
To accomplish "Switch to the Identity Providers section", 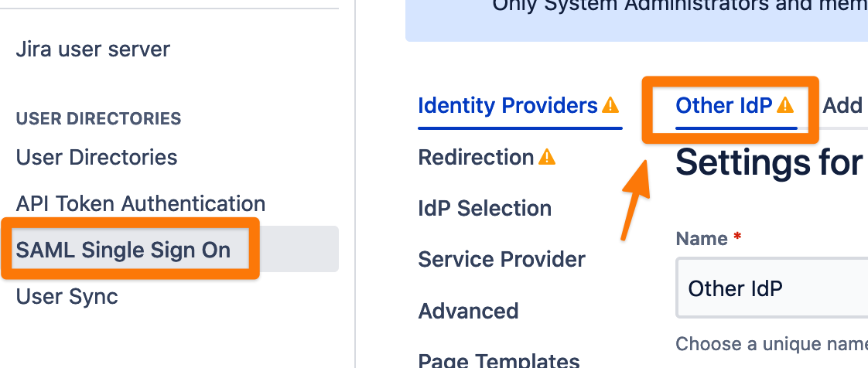I will (508, 105).
